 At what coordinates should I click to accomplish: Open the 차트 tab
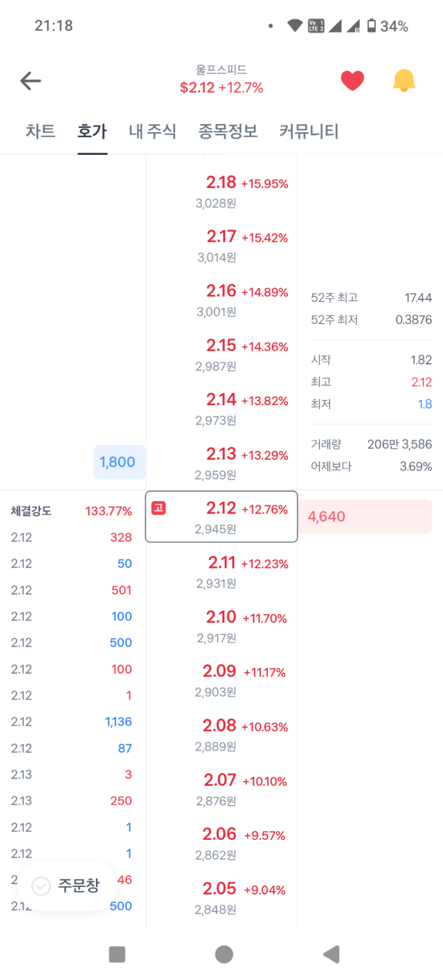click(41, 131)
